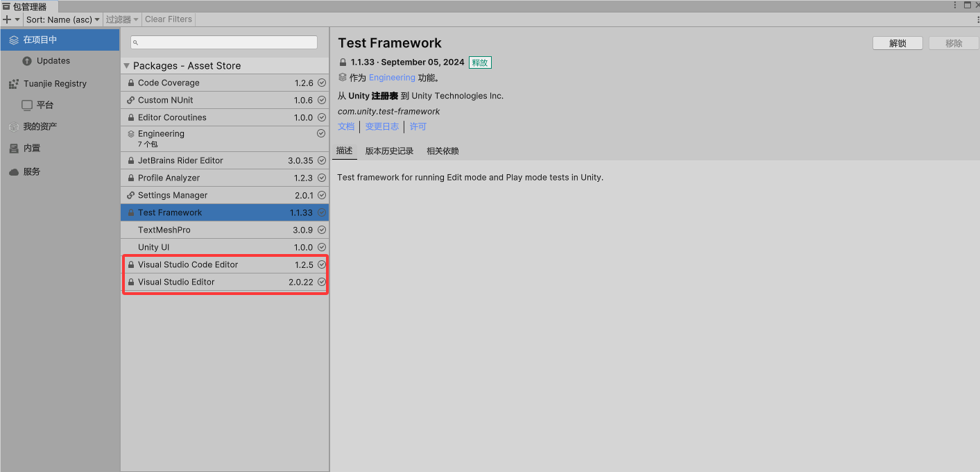Click the 内置 built-in icon
Image resolution: width=980 pixels, height=472 pixels.
(13, 149)
